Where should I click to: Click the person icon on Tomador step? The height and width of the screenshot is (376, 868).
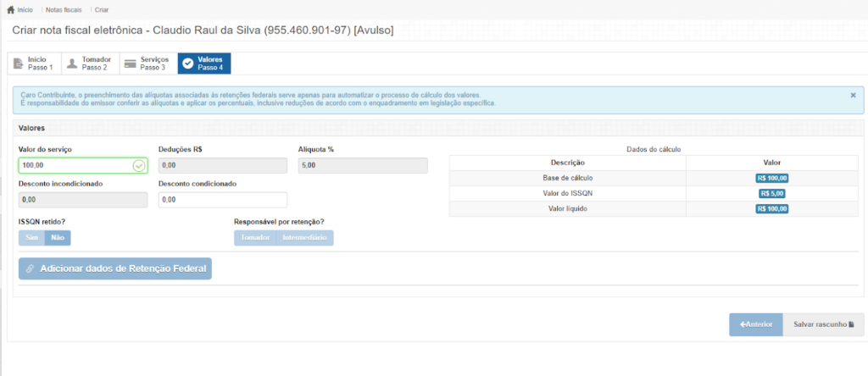click(72, 64)
